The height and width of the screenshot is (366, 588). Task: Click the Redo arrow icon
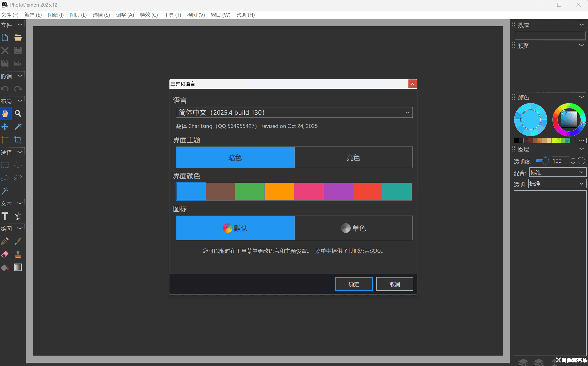pos(18,89)
